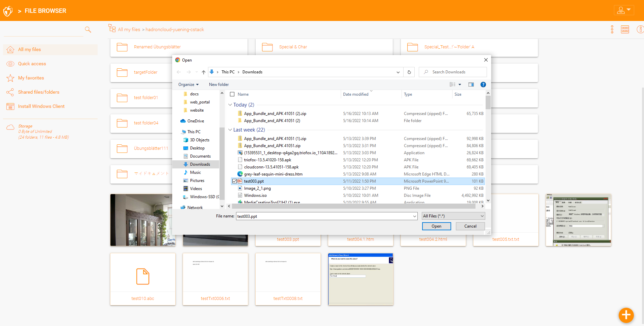Click All my files breadcrumb link

[x=129, y=30]
